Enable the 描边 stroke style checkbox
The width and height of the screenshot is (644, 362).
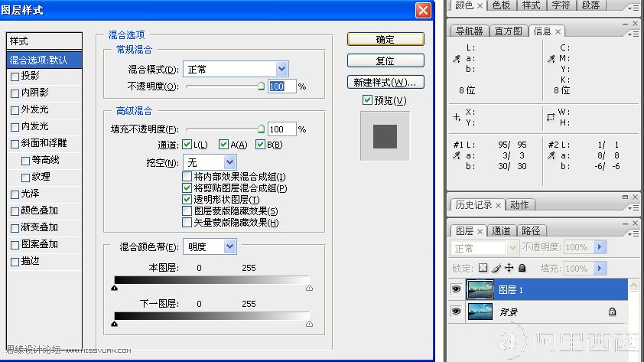click(x=15, y=261)
